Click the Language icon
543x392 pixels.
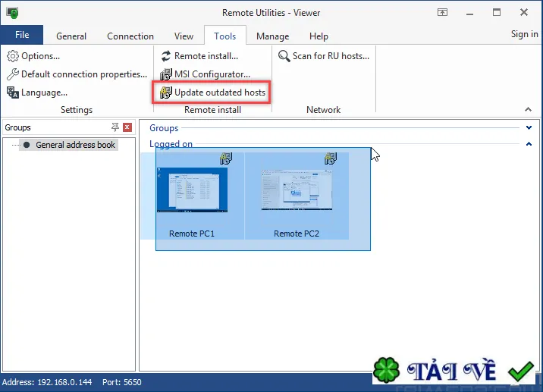coord(12,93)
